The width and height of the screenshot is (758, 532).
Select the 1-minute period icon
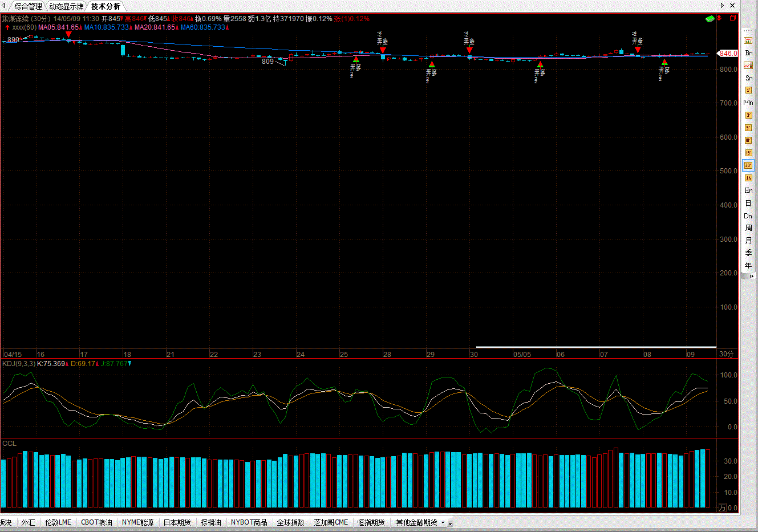(x=748, y=90)
